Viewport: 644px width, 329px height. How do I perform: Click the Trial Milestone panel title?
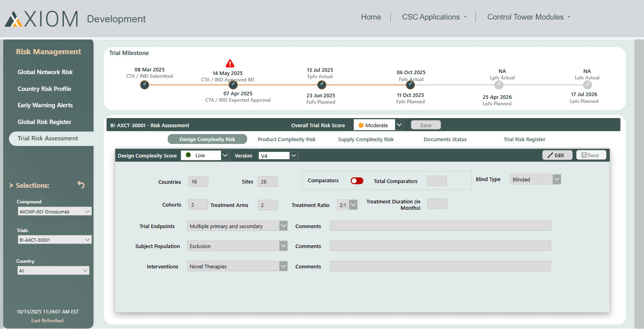129,53
